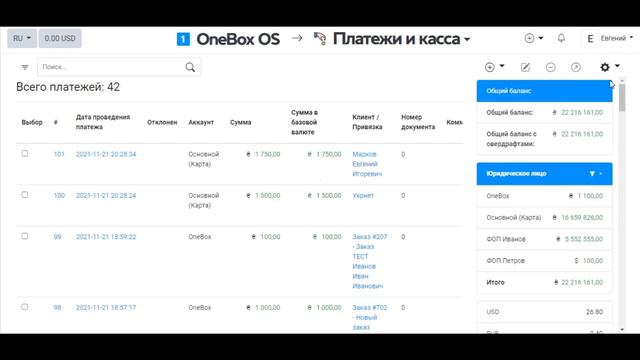
Task: Open client link Марков Евгений Игоревич
Action: click(367, 164)
